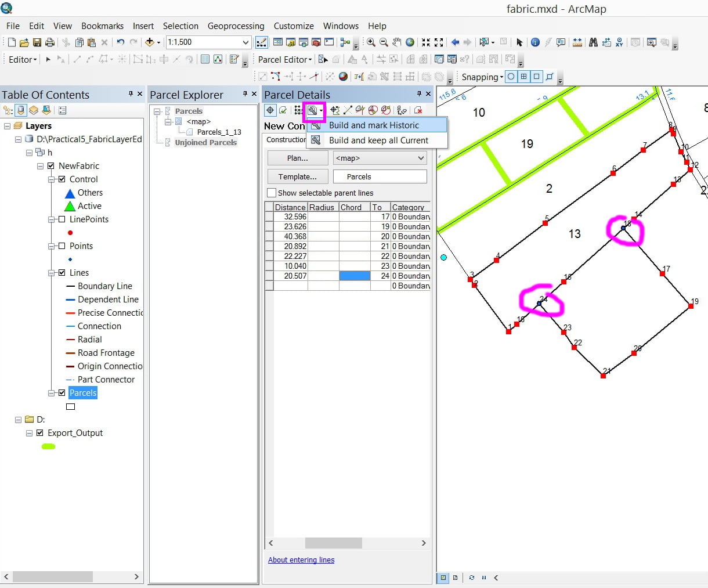The height and width of the screenshot is (588, 708).
Task: Open the Editor dropdown menu
Action: (x=23, y=59)
